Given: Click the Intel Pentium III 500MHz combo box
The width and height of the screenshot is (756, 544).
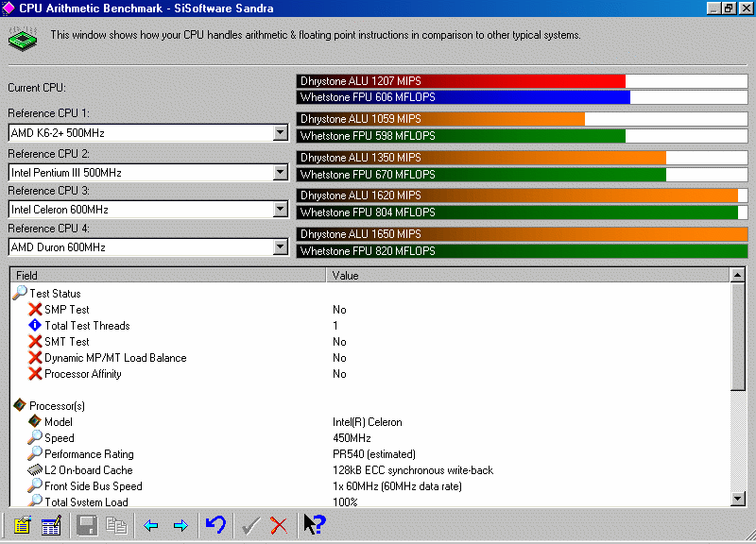Looking at the screenshot, I should pos(148,172).
